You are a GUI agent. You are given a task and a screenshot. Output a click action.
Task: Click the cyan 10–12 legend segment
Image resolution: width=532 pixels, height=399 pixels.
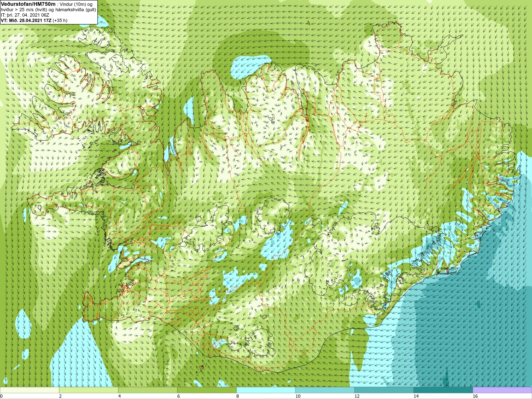[x=325, y=390]
